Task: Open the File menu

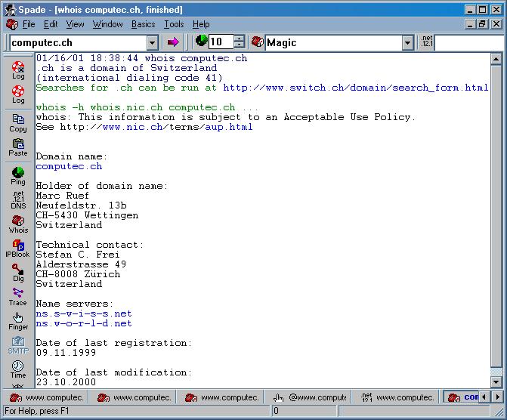Action: [29, 24]
